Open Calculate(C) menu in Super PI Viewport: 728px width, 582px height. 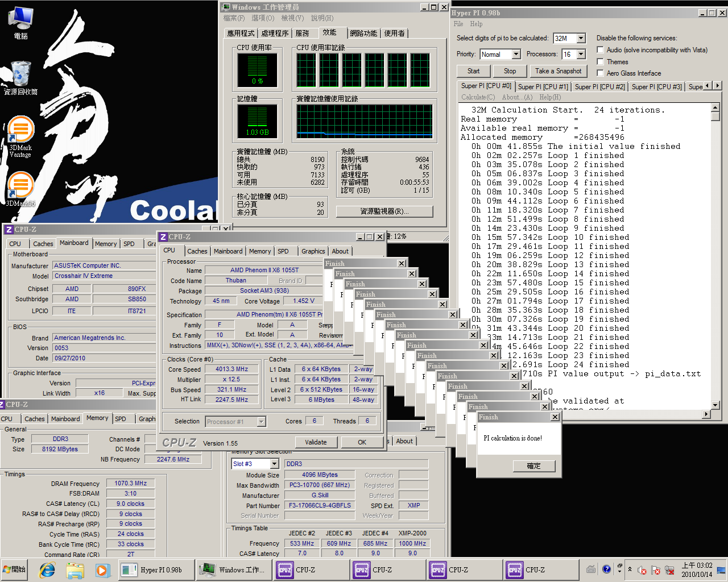(x=478, y=97)
